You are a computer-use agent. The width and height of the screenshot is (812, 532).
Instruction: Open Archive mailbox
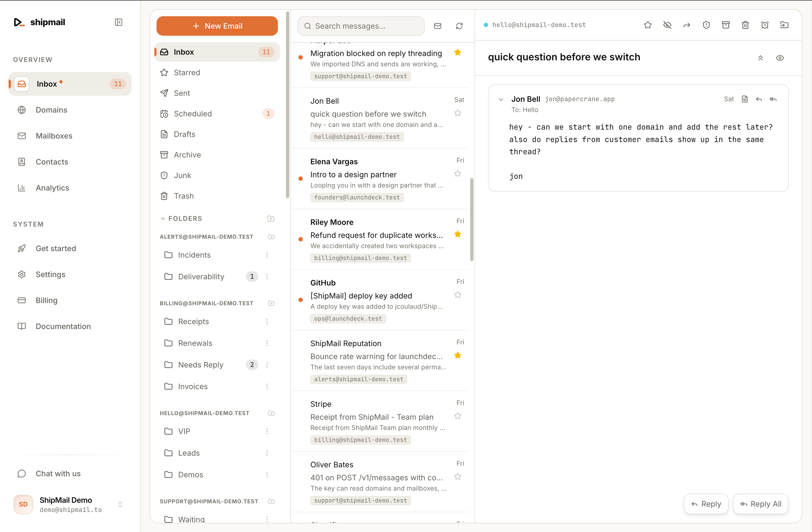tap(217, 155)
